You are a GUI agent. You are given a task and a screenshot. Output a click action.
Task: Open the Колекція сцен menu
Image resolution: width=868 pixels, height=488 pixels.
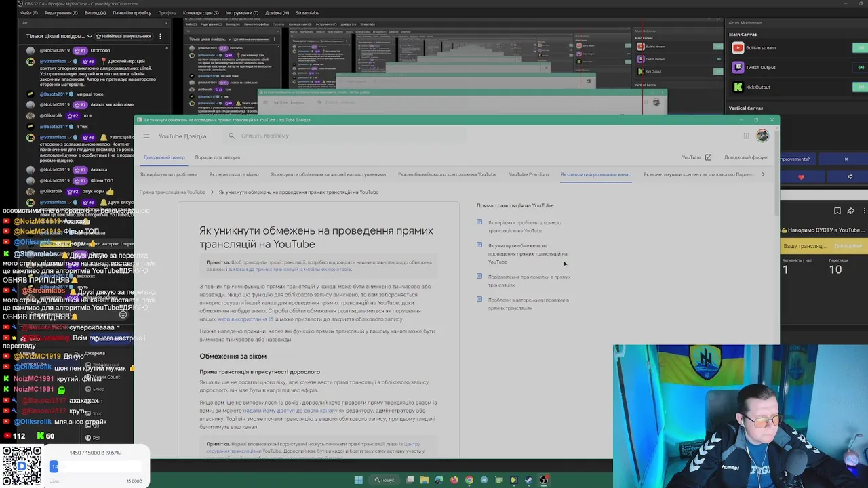point(201,12)
